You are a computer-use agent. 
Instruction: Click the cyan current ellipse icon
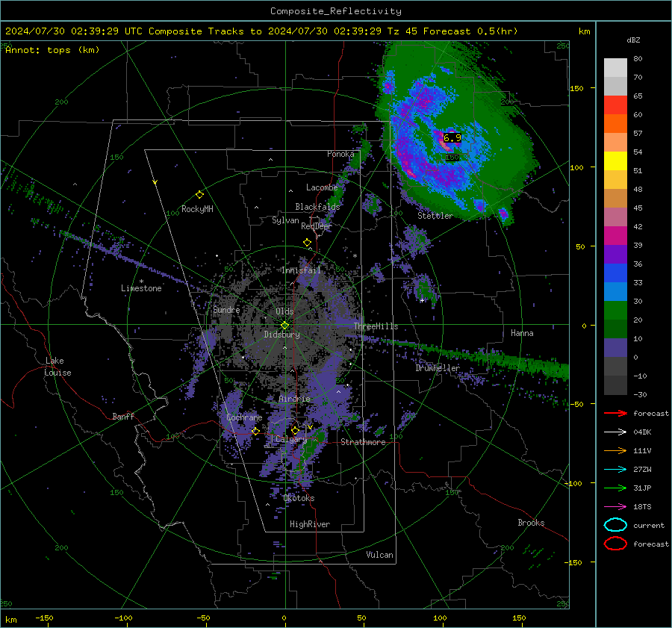tap(615, 525)
